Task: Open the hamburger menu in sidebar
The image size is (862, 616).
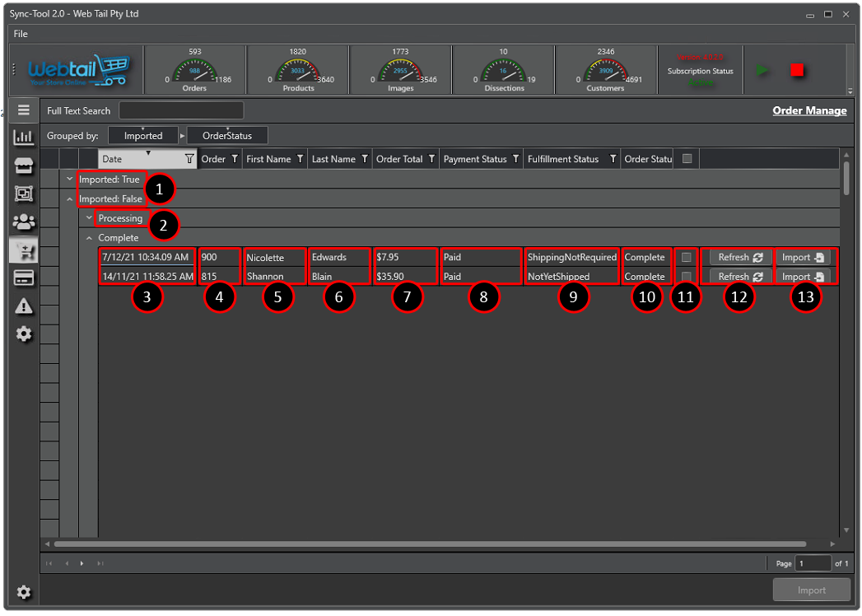Action: click(24, 110)
